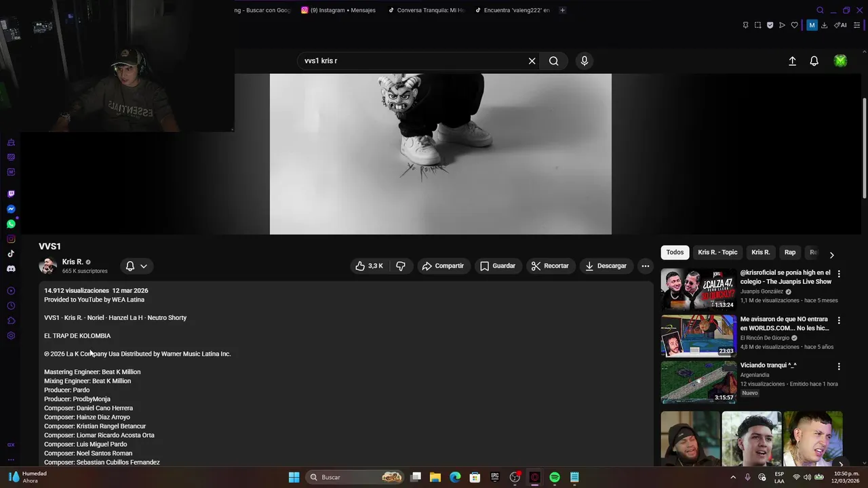Open a new browser tab
Viewport: 868px width, 488px height.
[x=562, y=10]
